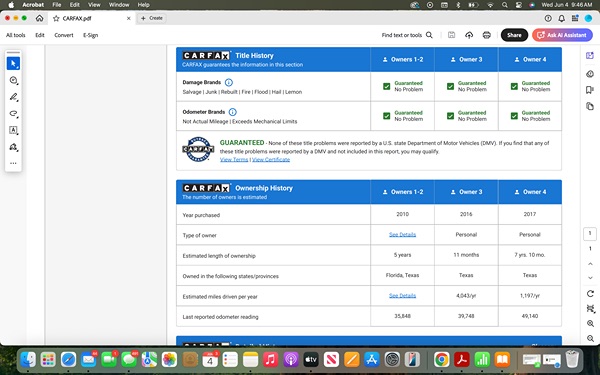Open the generative summary panel icon

click(x=590, y=73)
